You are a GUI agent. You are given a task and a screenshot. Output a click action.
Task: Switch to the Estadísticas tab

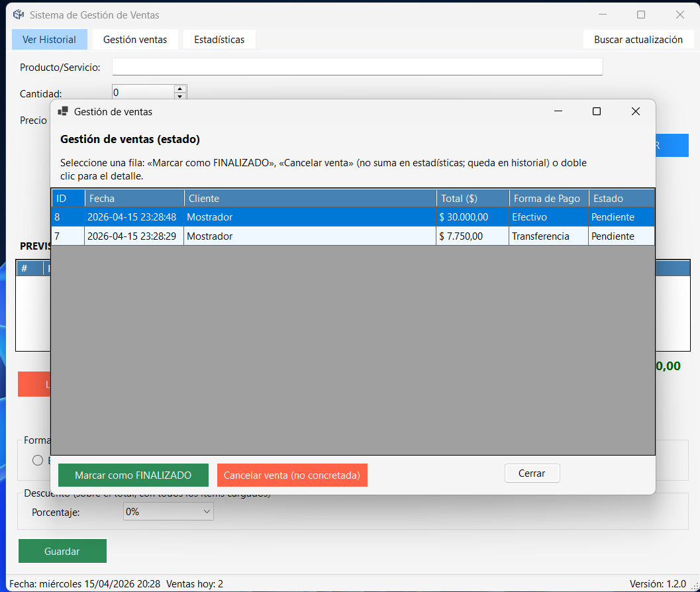(x=219, y=40)
